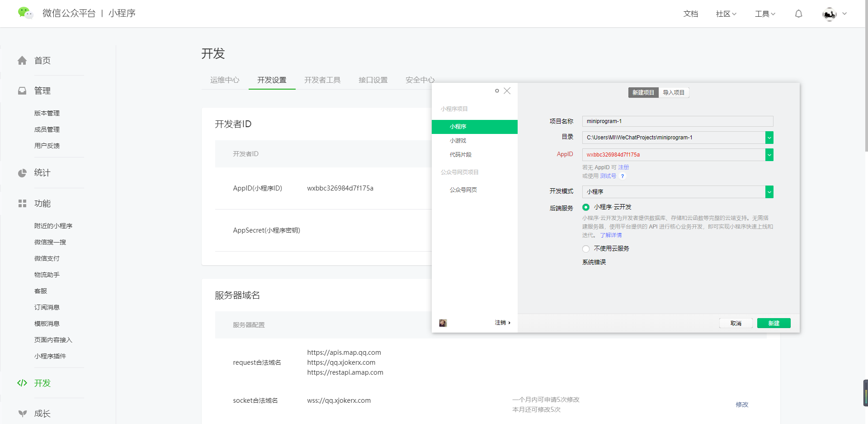Open 客服 in sidebar
Viewport: 868px width, 424px height.
point(41,291)
